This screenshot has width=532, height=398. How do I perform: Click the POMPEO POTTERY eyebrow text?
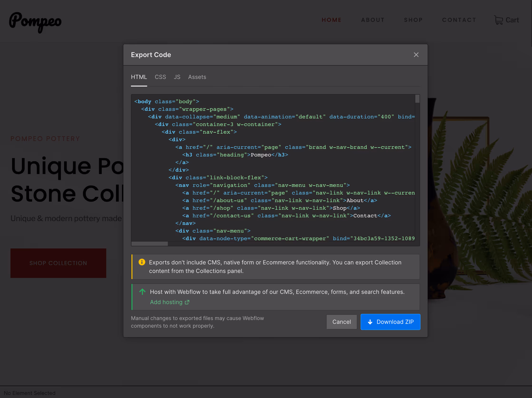(45, 139)
